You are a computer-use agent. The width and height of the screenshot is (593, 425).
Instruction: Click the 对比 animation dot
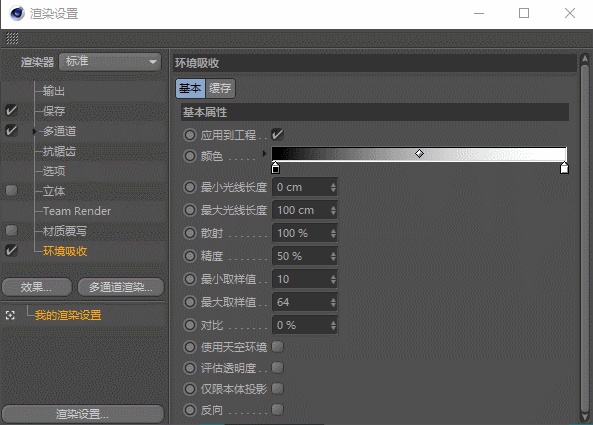pos(189,325)
